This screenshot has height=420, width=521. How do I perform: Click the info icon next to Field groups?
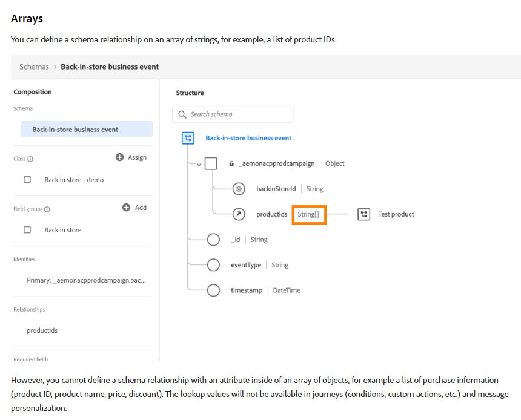click(x=47, y=209)
